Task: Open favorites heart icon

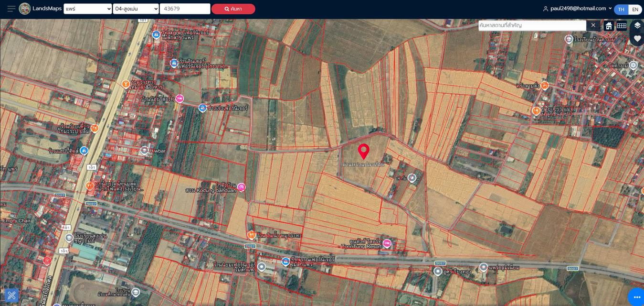Action: point(637,39)
